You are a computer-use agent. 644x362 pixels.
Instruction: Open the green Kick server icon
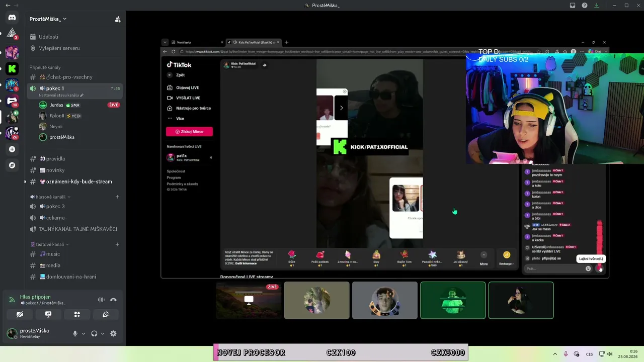[12, 68]
